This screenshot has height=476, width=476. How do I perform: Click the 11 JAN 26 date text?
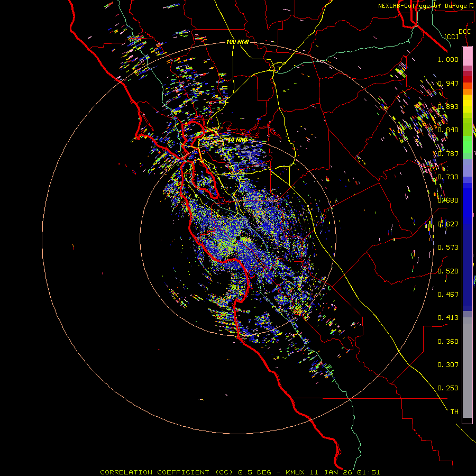tap(330, 472)
